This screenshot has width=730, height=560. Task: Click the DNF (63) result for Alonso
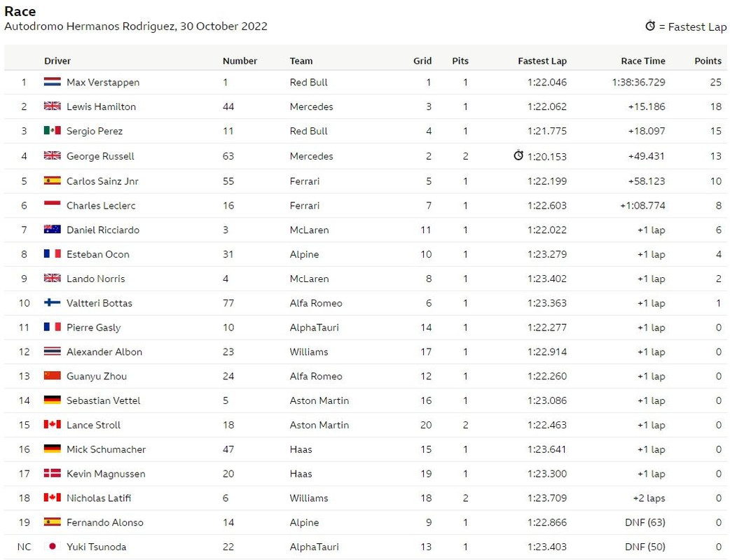point(645,522)
